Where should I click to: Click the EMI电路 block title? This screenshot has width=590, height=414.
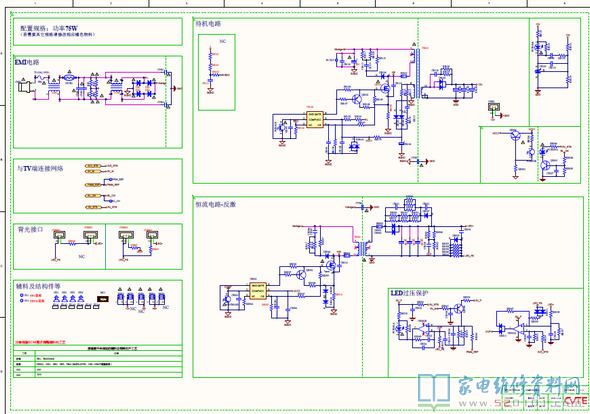tap(27, 62)
